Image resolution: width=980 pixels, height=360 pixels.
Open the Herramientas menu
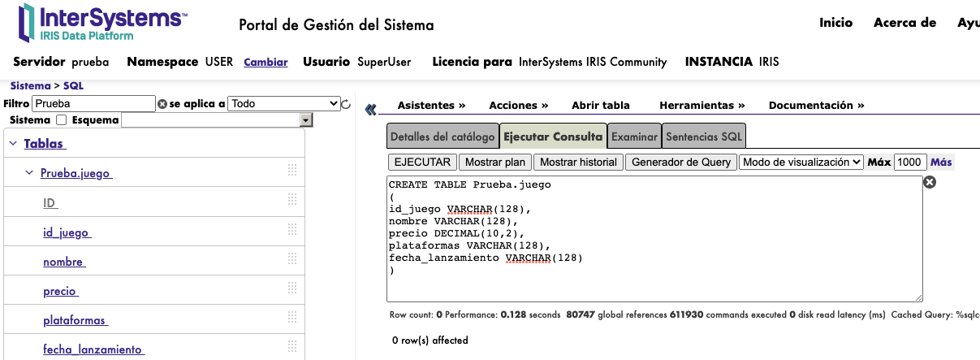702,105
